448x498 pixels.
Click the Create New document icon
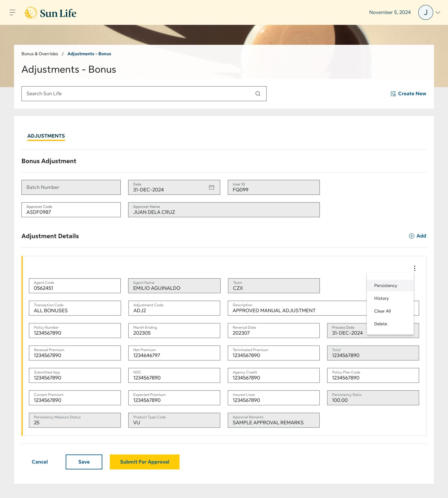[x=393, y=94]
